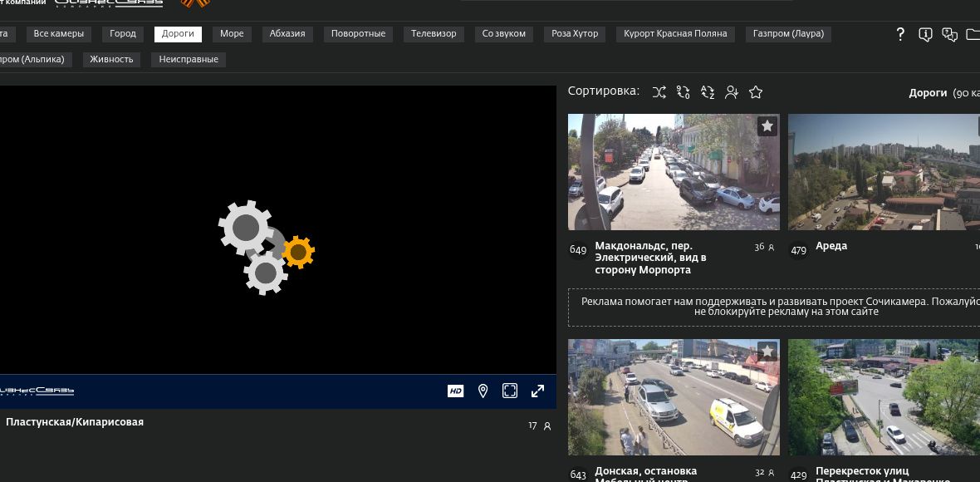
Task: Toggle HD quality in the player
Action: tap(456, 391)
